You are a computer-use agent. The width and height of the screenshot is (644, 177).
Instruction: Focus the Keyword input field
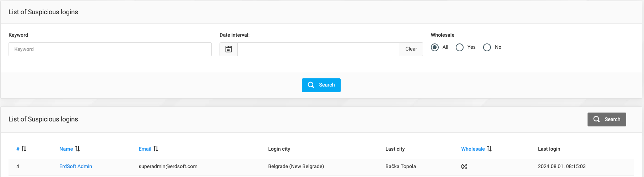[110, 49]
